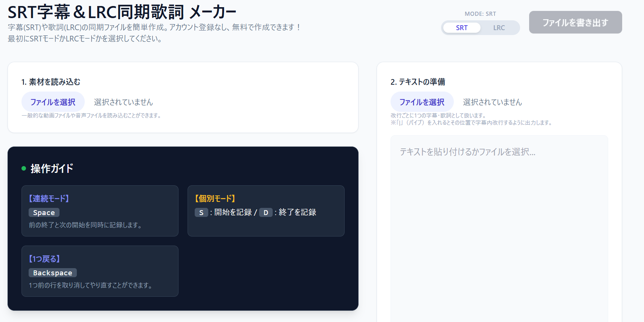
Task: Click the subtitle 字幕(SRT)や歌詞(LRC)の同期ファイル
Action: point(154,27)
